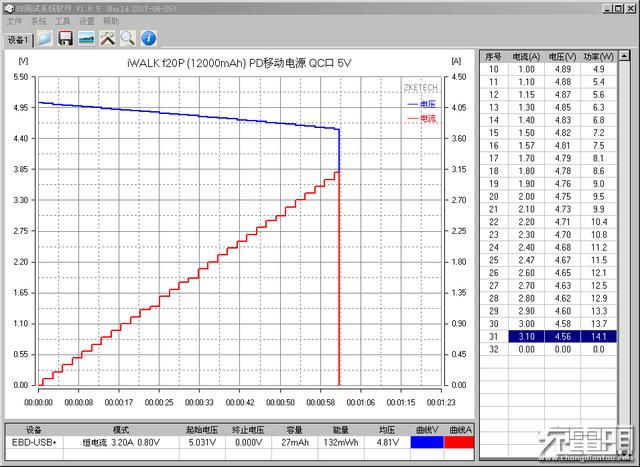The height and width of the screenshot is (467, 640).
Task: Open the 工具 menu
Action: (62, 21)
